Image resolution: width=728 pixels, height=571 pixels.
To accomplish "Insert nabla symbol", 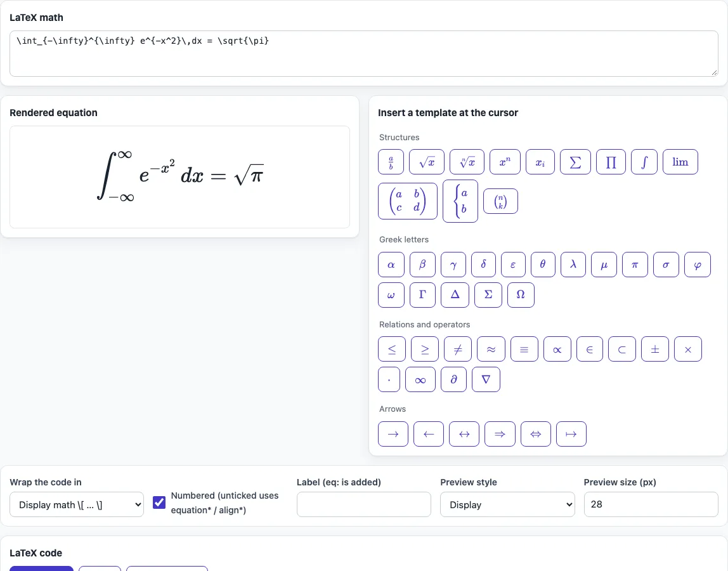I will (486, 379).
